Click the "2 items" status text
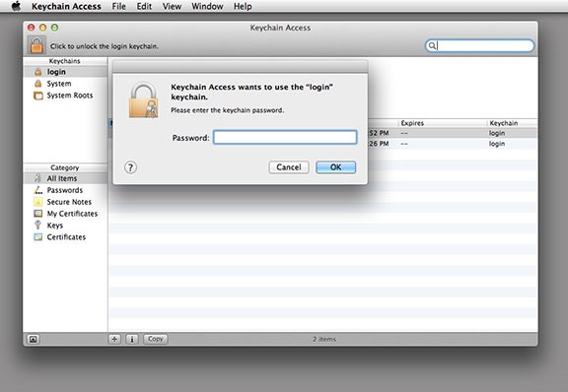Image resolution: width=568 pixels, height=392 pixels. click(324, 339)
